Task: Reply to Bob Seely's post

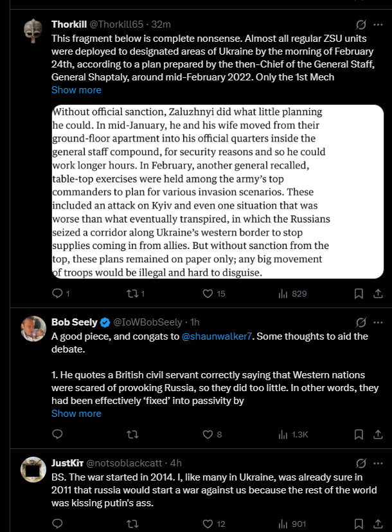Action: 58,434
